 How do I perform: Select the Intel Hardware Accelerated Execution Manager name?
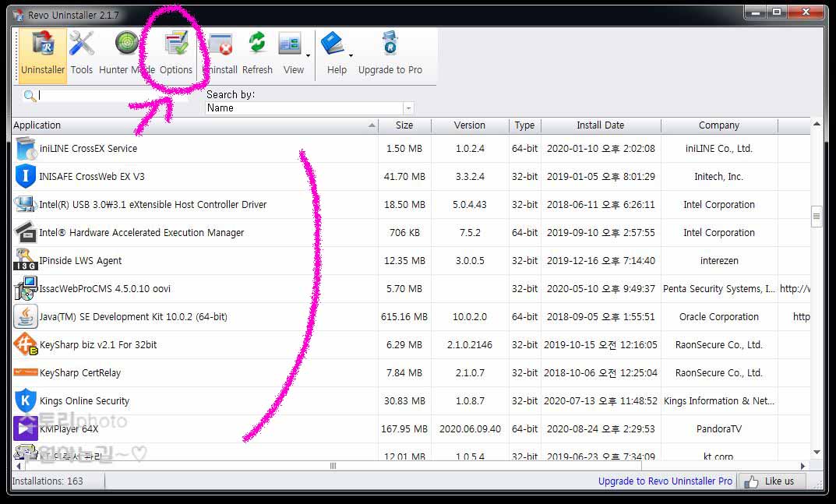pos(141,233)
